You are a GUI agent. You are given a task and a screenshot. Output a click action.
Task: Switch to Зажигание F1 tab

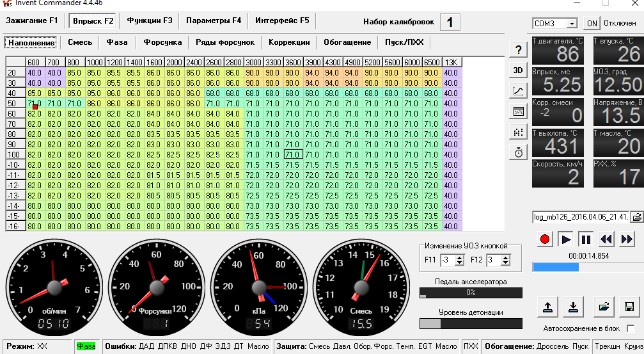coord(31,20)
